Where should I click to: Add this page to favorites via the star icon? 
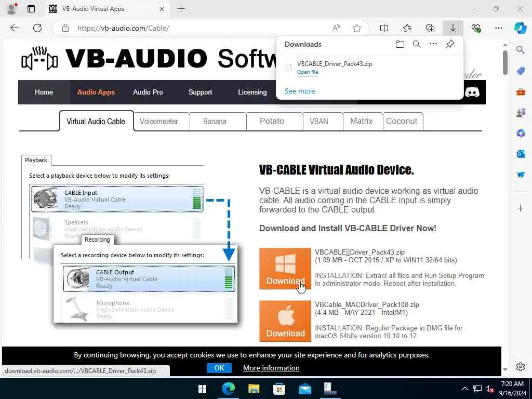tap(357, 28)
